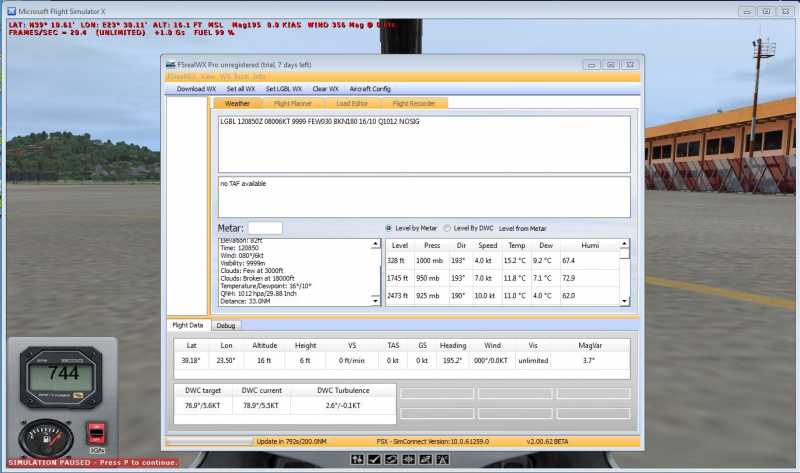Image resolution: width=800 pixels, height=473 pixels.
Task: Click Set LGBL WX in toolbar
Action: point(284,89)
